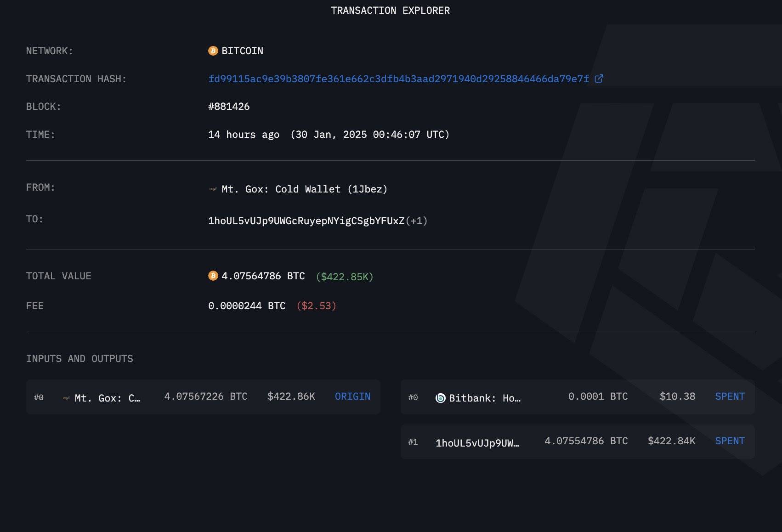The width and height of the screenshot is (782, 532).
Task: Click the Bitbank logo in output #0
Action: point(440,397)
